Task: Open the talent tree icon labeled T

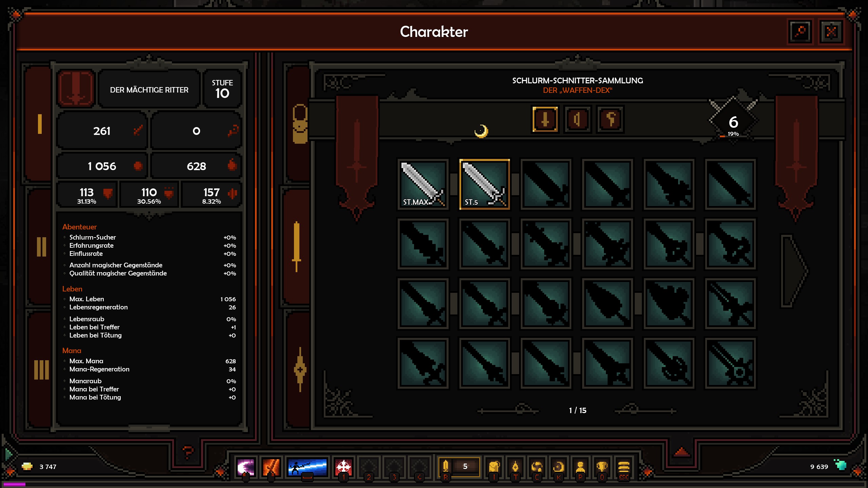Action: point(515,467)
